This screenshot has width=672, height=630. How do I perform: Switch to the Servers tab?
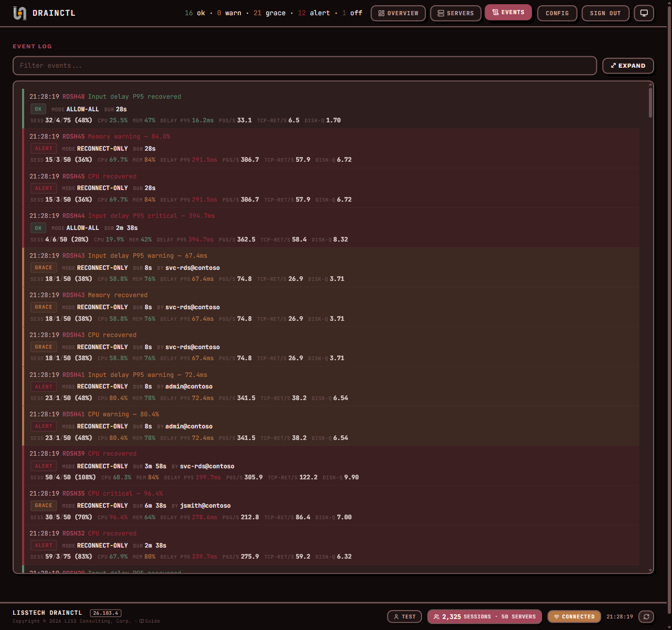[456, 13]
